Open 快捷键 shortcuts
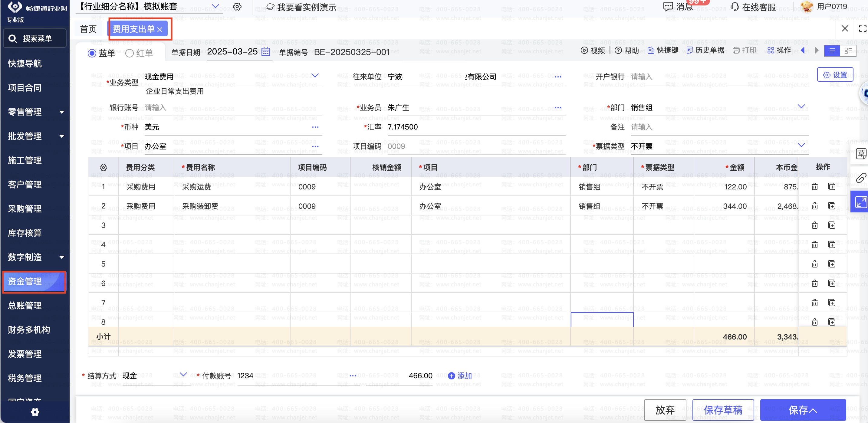This screenshot has width=868, height=423. (663, 51)
